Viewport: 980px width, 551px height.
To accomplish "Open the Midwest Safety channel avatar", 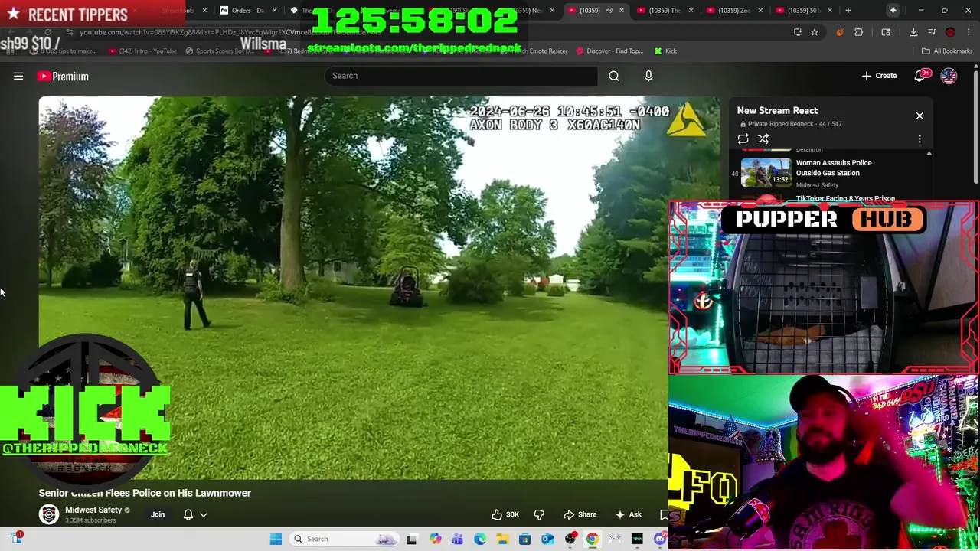I will coord(49,514).
